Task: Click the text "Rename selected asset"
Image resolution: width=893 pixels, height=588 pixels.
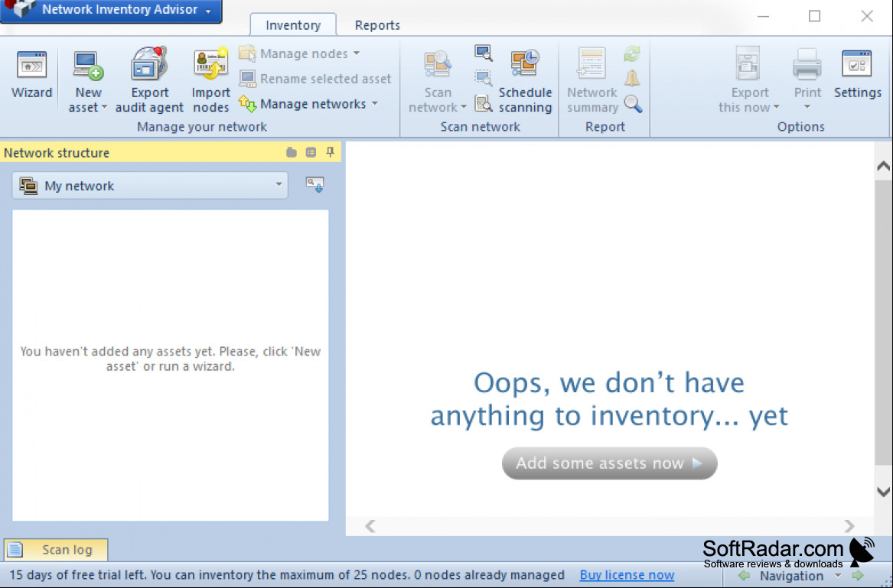Action: [326, 79]
